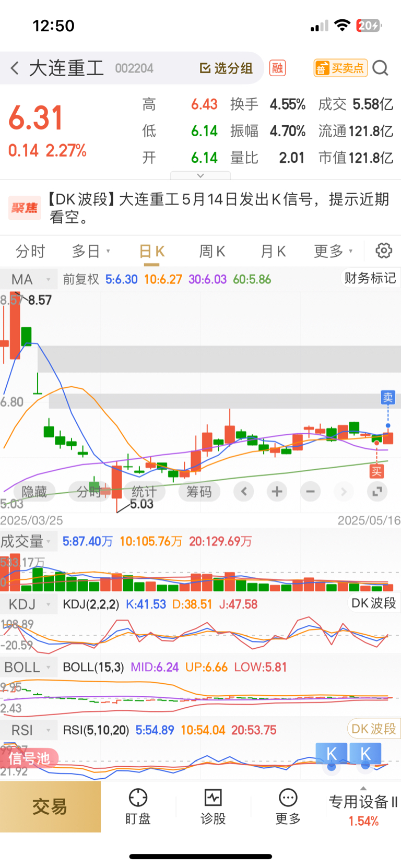
Task: Tap the 交易 trade button
Action: pos(50,806)
